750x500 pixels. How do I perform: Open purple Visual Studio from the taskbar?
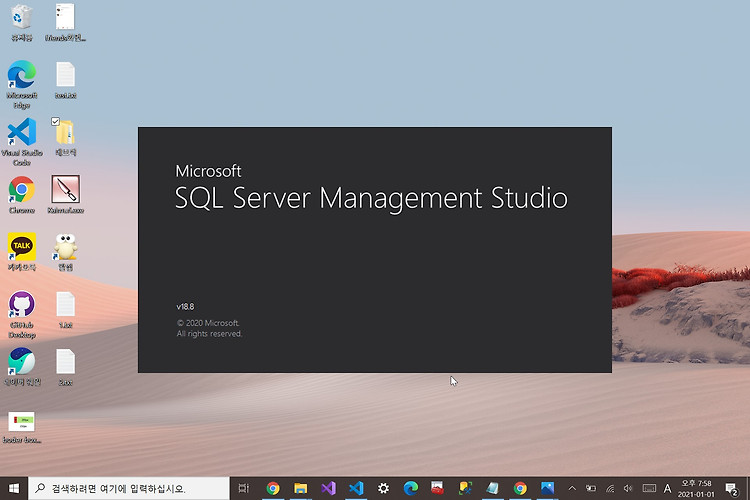[x=328, y=488]
